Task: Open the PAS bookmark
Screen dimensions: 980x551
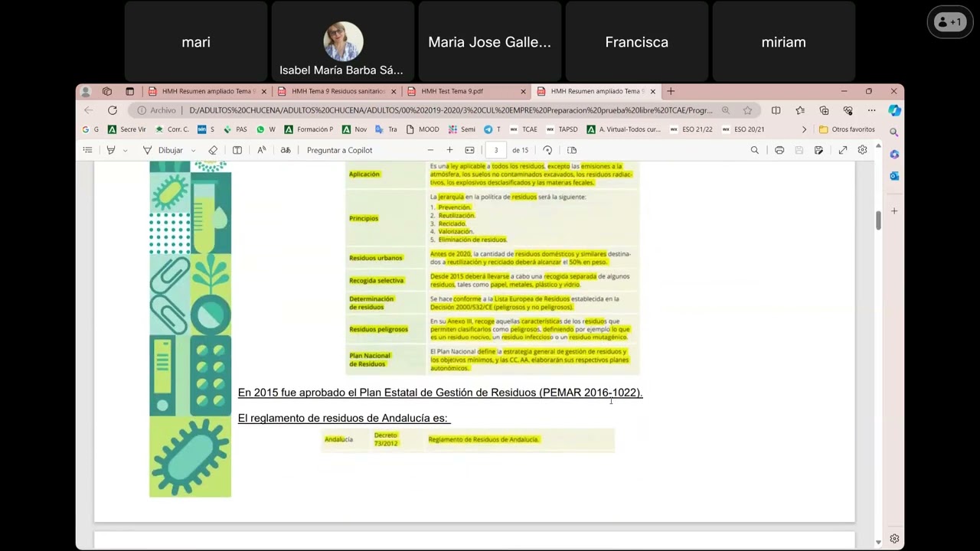Action: pos(235,129)
